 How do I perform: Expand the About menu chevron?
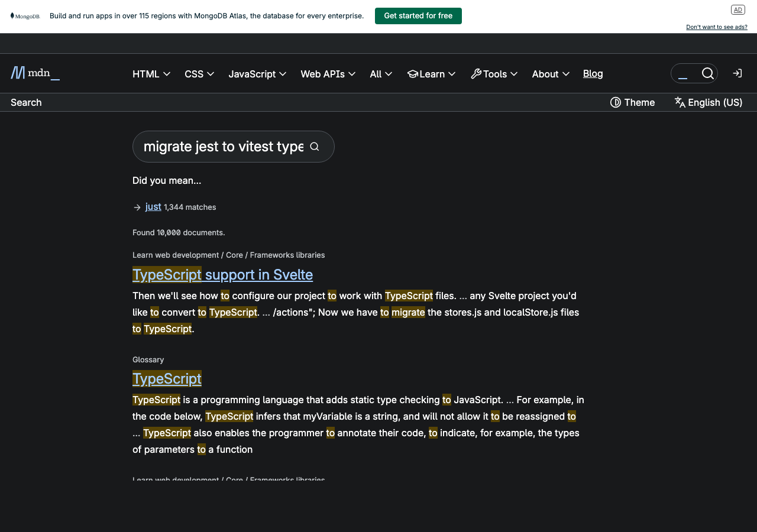pyautogui.click(x=566, y=74)
